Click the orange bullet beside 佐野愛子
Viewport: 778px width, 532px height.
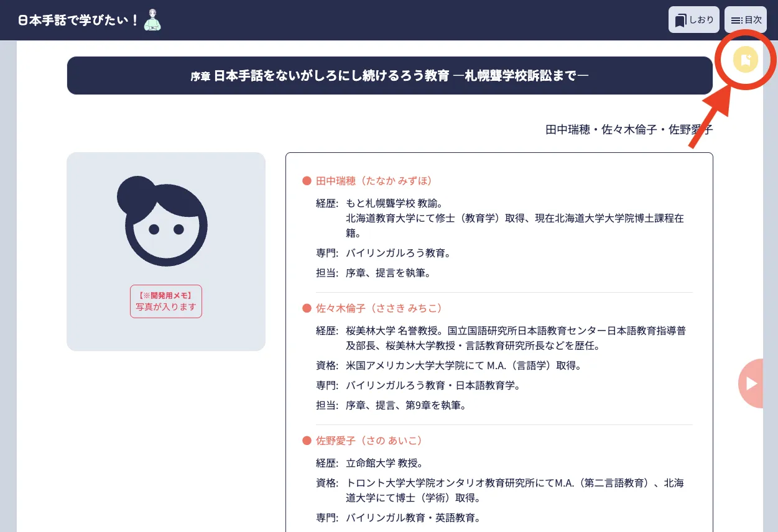click(307, 441)
